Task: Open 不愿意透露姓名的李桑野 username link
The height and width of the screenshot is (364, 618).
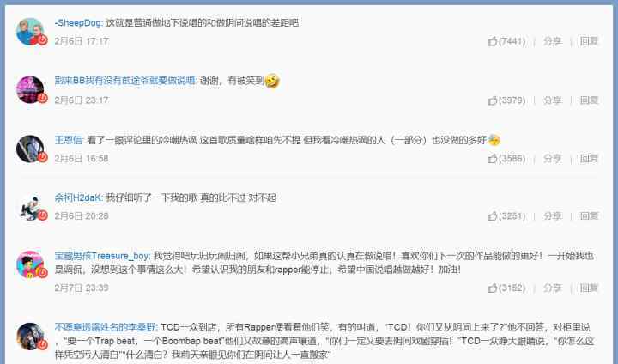Action: click(x=106, y=327)
